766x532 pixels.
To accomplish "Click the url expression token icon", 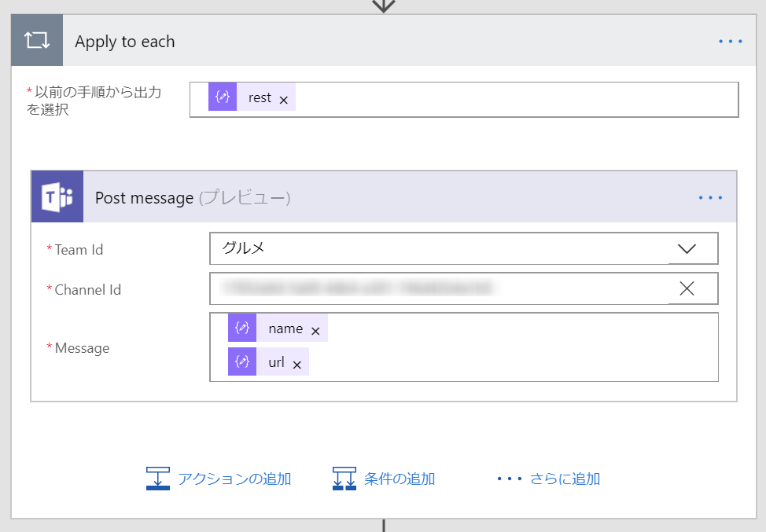I will tap(242, 361).
